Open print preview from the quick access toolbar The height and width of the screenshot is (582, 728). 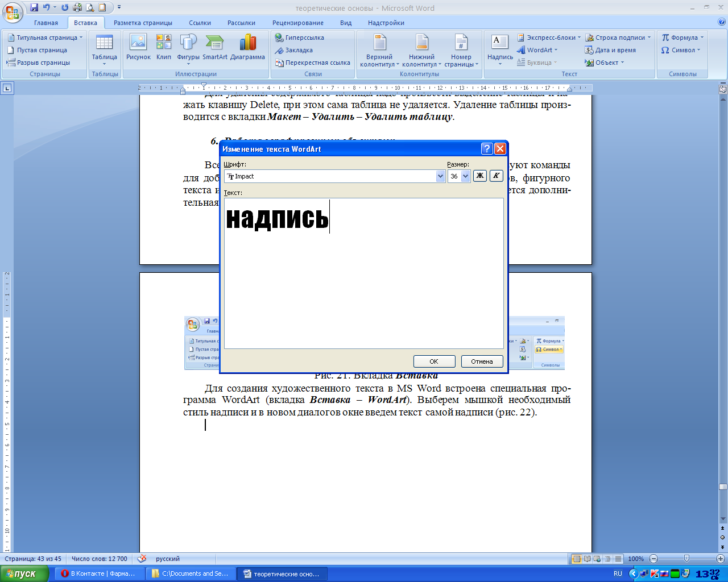(x=90, y=7)
